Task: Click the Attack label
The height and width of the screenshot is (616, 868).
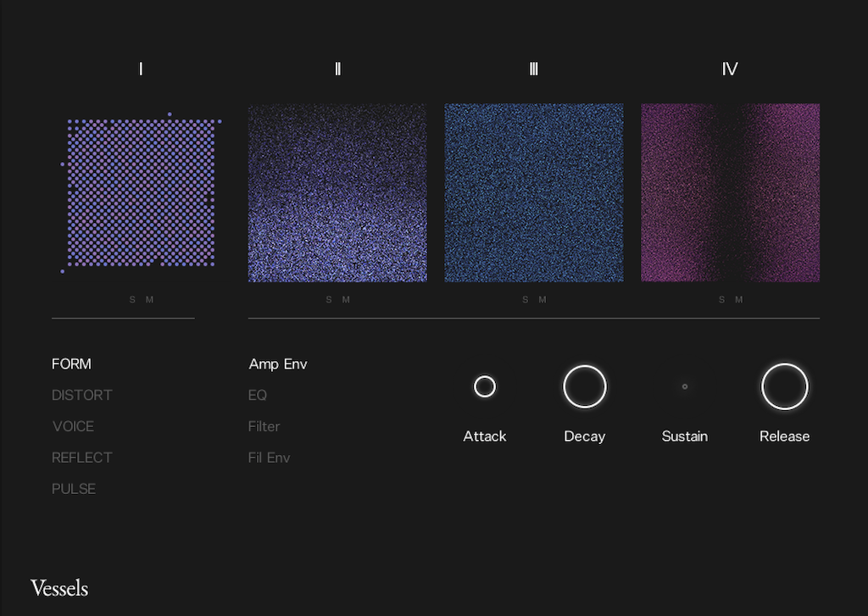Action: pos(485,436)
